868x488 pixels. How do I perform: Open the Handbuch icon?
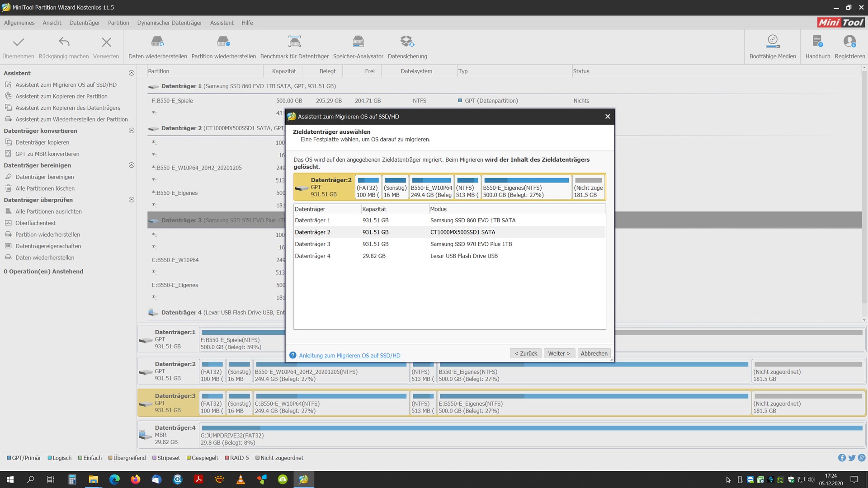tap(817, 42)
